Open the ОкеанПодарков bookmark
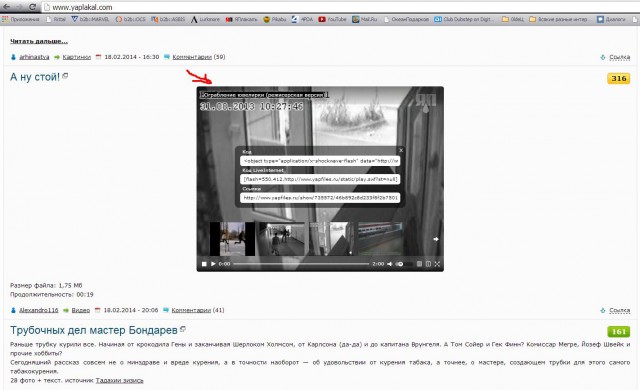The image size is (640, 390). [x=406, y=19]
